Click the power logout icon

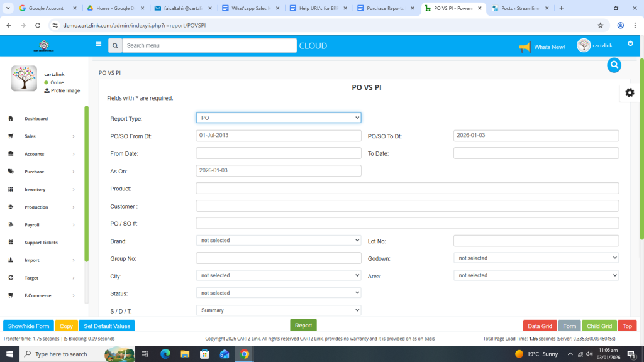coord(630,43)
